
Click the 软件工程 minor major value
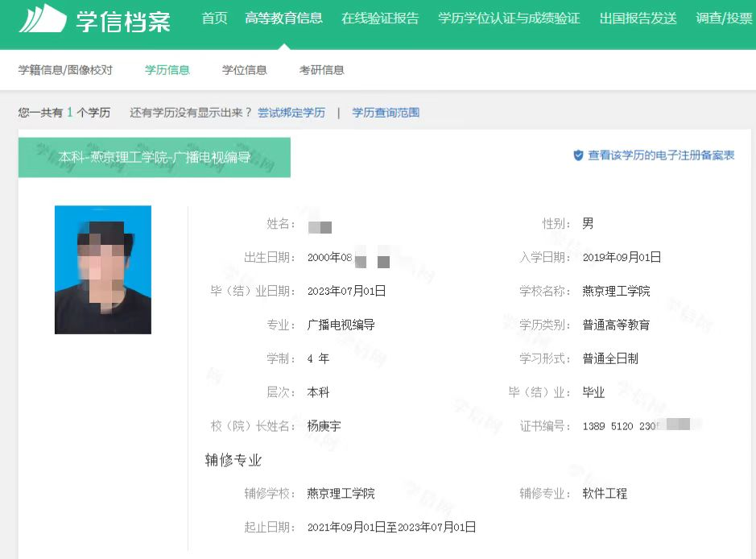[x=605, y=494]
